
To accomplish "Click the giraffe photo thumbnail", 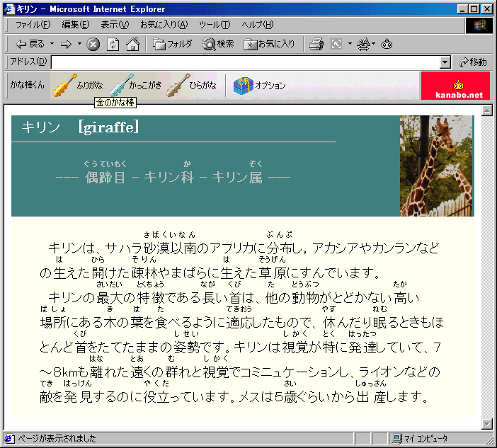I will click(x=436, y=166).
